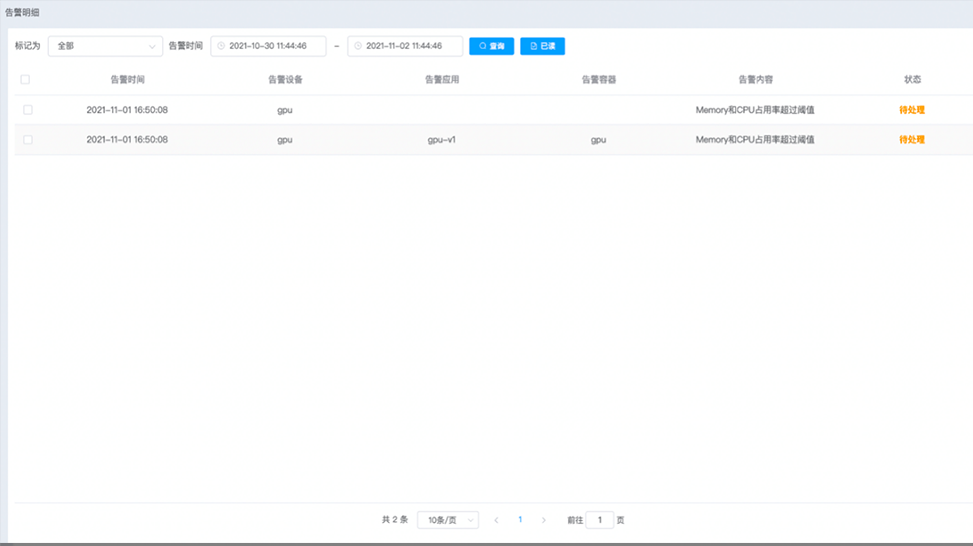Screen dimensions: 973x546
Task: Click clock icon in start date field
Action: (221, 46)
